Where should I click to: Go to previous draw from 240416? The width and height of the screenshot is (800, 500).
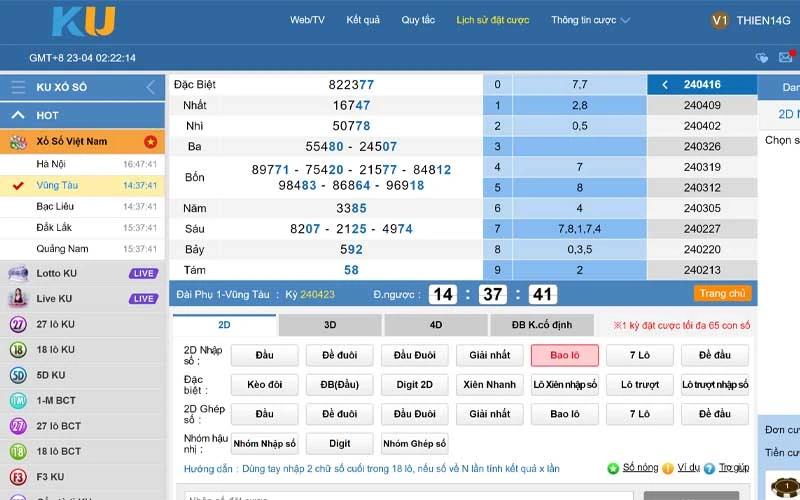pyautogui.click(x=664, y=85)
